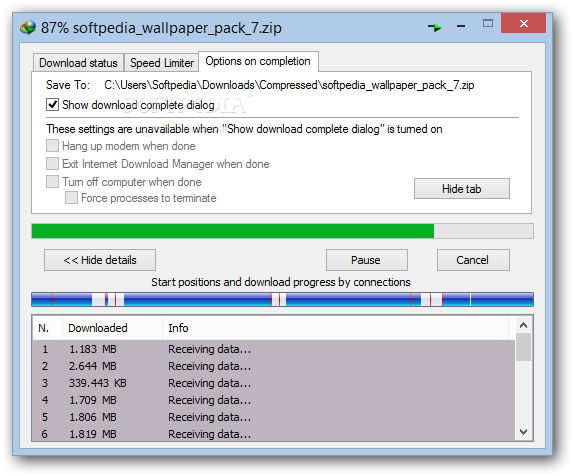573x476 pixels.
Task: Select connection row with 1.819 MB
Action: [274, 434]
